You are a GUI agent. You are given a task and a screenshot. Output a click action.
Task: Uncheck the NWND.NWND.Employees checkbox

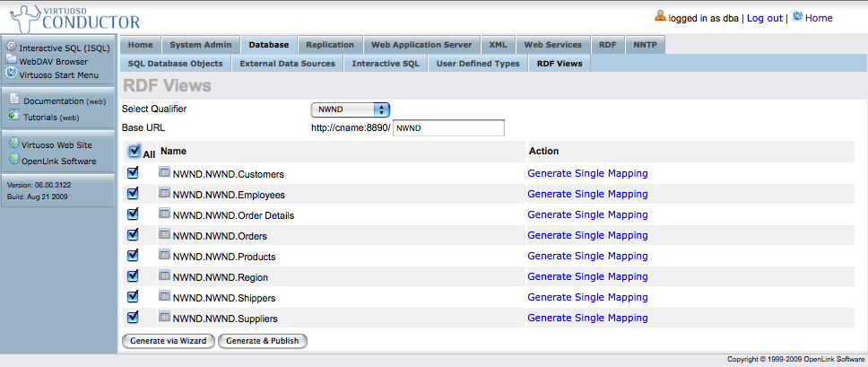tap(133, 193)
